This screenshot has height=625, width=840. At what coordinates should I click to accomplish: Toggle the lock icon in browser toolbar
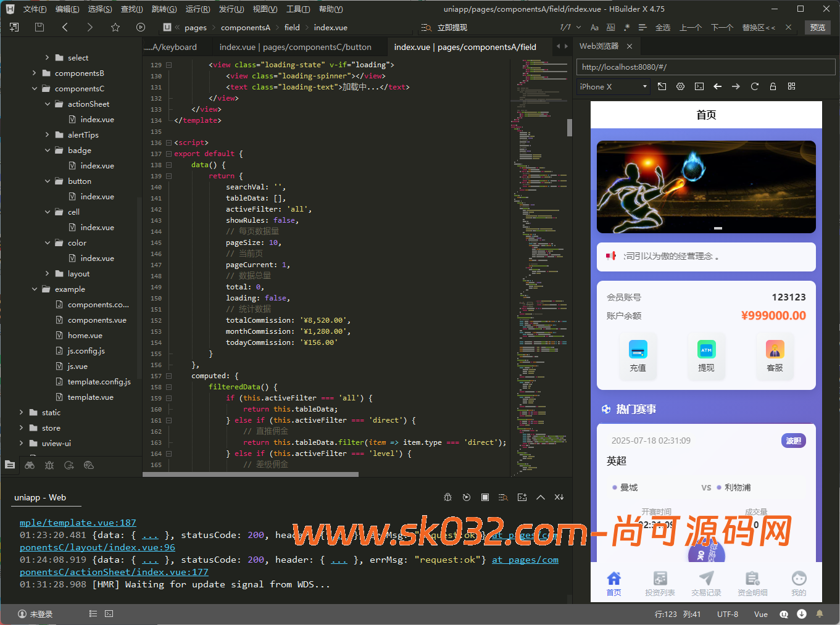(x=773, y=86)
